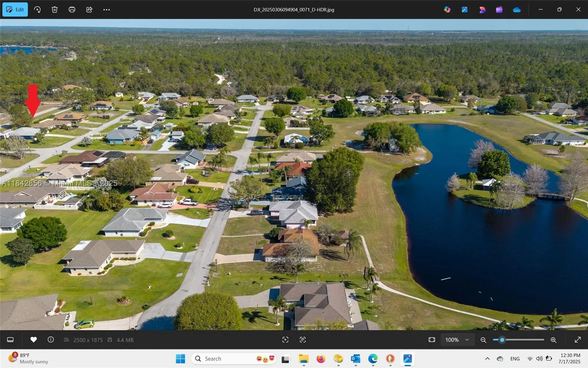Print the photo with the printer icon

(x=72, y=10)
